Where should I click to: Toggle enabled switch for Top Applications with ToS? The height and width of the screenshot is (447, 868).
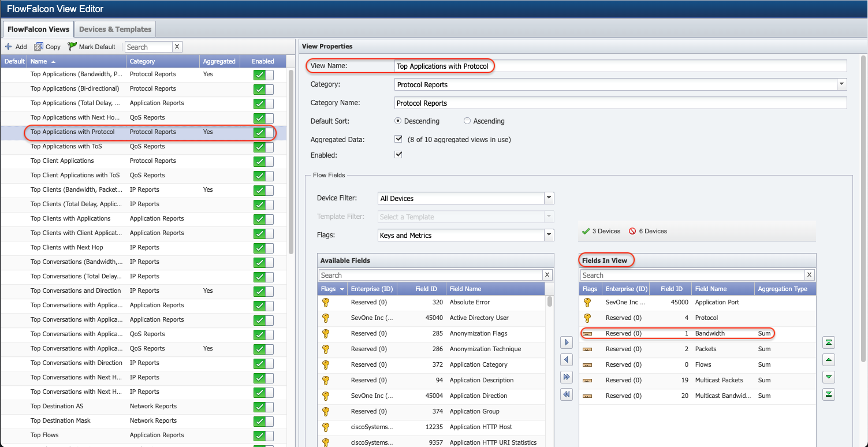pyautogui.click(x=263, y=147)
